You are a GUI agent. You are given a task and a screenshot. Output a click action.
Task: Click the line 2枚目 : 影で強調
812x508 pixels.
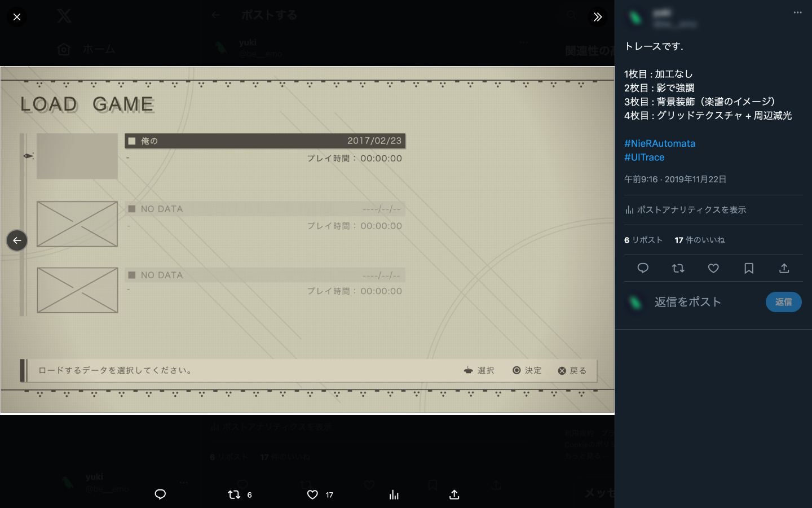pyautogui.click(x=660, y=88)
